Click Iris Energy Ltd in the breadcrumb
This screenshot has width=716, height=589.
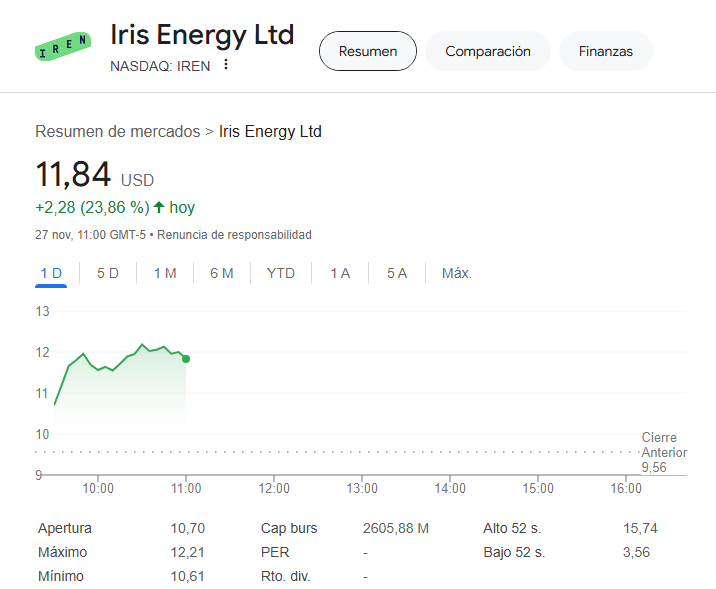tap(270, 131)
